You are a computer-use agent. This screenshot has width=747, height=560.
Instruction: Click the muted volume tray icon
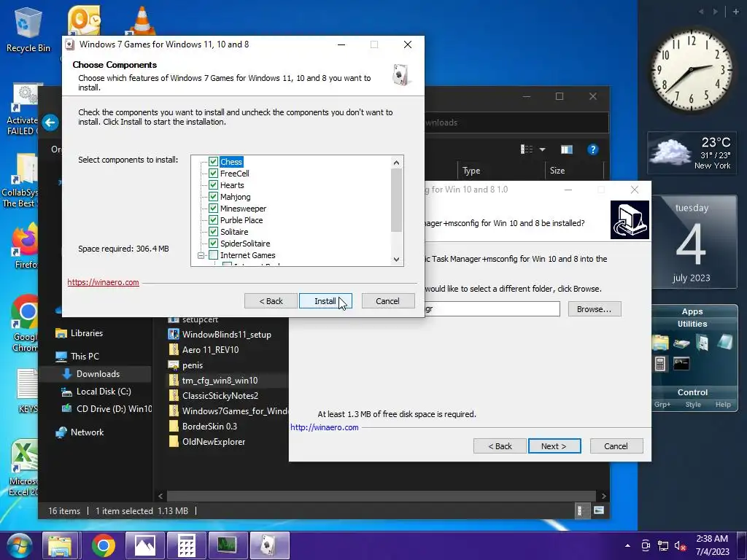pyautogui.click(x=681, y=545)
